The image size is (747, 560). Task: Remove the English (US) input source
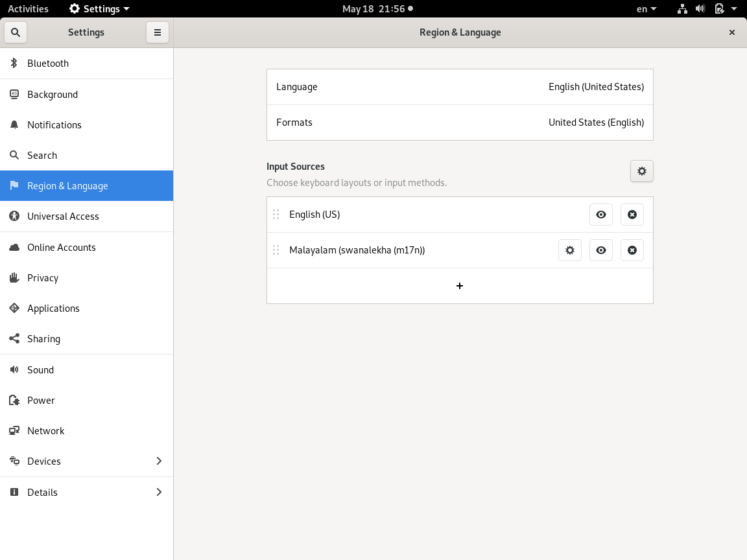tap(632, 215)
